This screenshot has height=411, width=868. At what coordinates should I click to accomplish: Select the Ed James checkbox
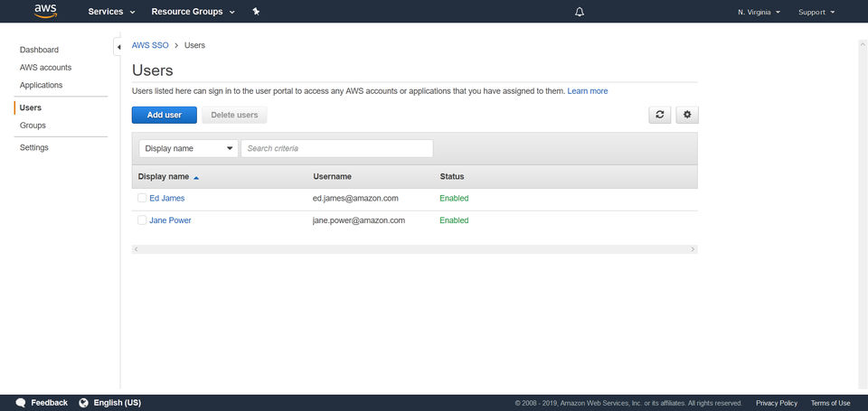[142, 198]
